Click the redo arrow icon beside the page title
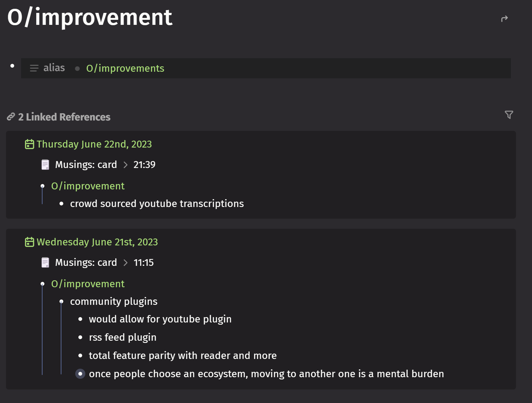 point(504,19)
